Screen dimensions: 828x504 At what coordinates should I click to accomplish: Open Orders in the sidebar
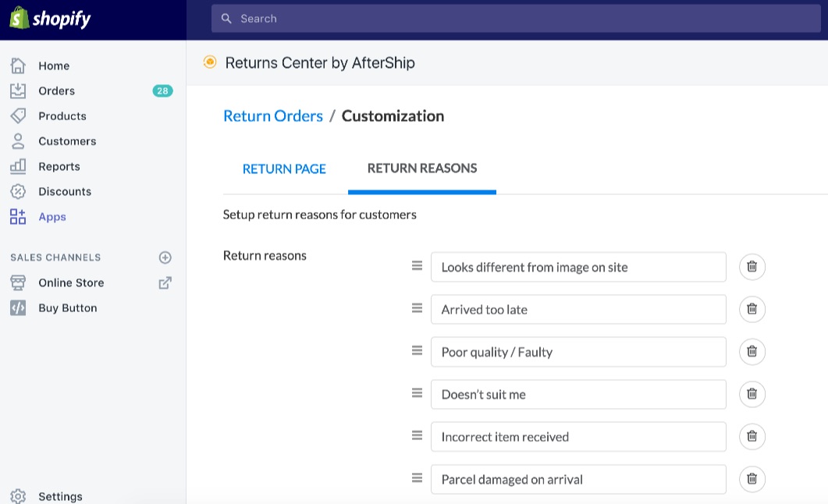click(x=56, y=91)
